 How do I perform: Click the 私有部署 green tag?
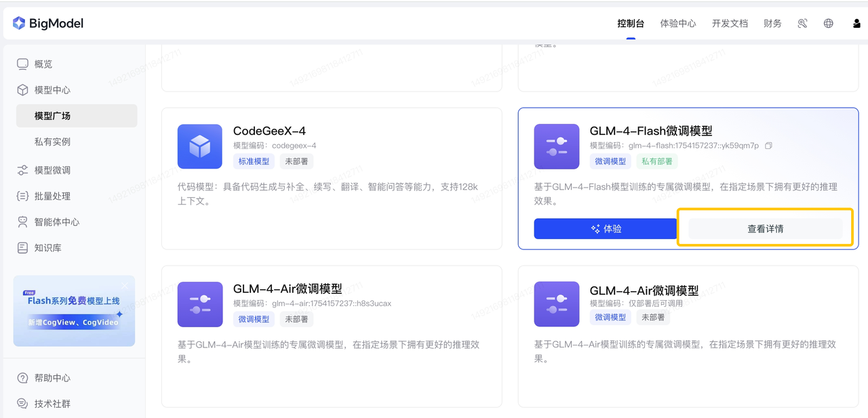click(x=657, y=161)
